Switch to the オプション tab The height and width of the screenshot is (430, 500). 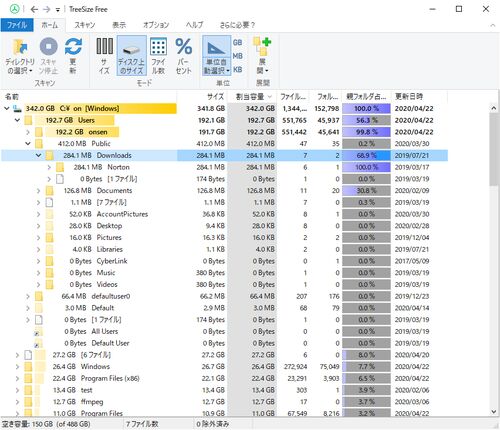click(156, 25)
